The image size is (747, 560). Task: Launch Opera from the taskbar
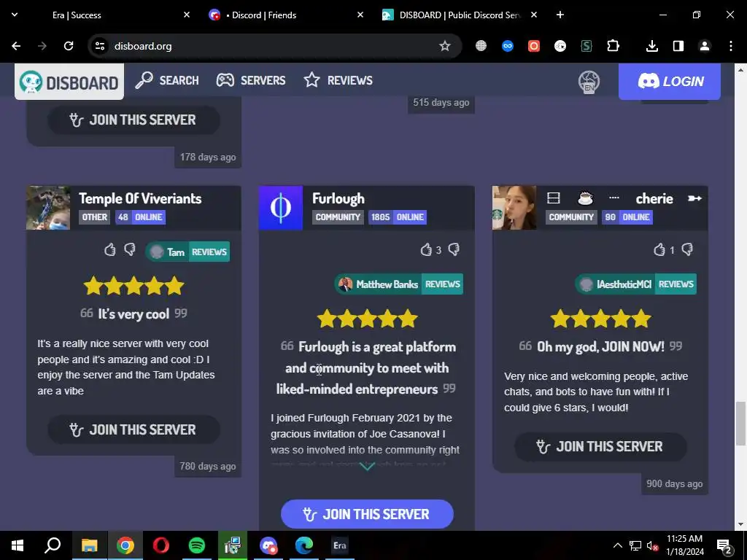[x=161, y=545]
